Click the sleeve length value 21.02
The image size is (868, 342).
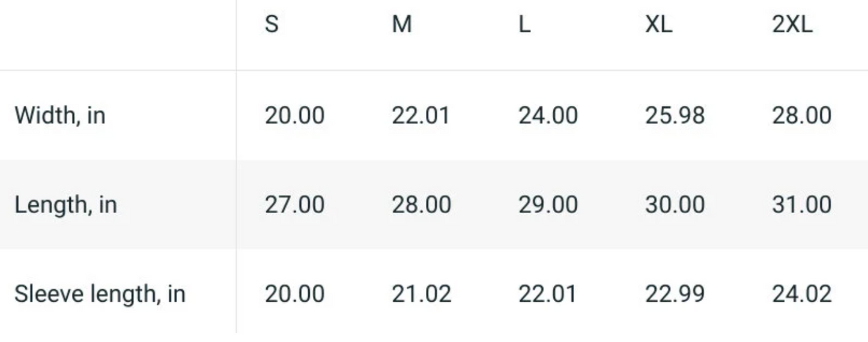[x=421, y=295]
